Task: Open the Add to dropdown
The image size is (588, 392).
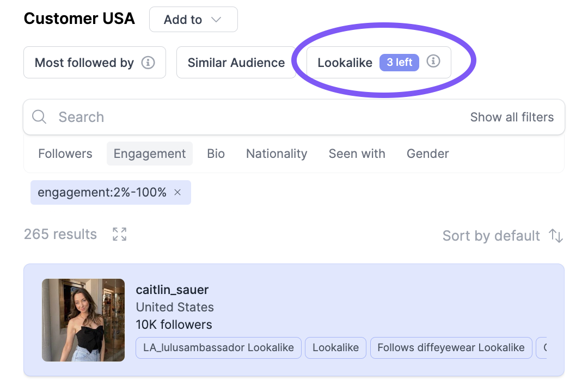Action: (x=193, y=20)
